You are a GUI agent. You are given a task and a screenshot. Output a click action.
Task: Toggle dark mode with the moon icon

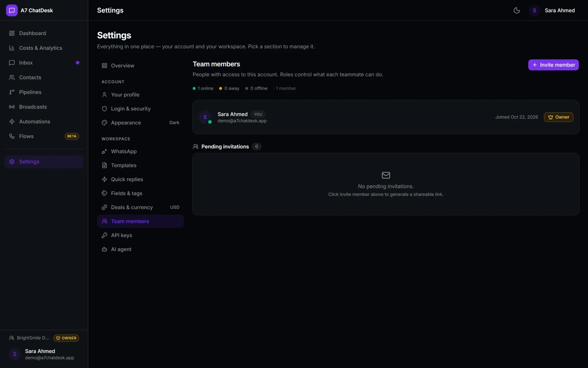click(x=517, y=10)
